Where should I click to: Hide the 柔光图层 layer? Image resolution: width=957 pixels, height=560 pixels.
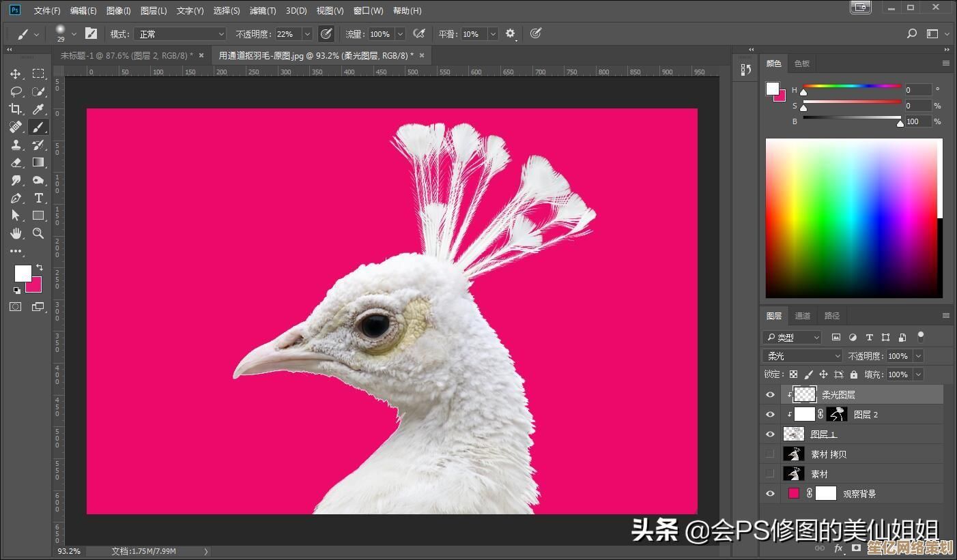tap(770, 394)
